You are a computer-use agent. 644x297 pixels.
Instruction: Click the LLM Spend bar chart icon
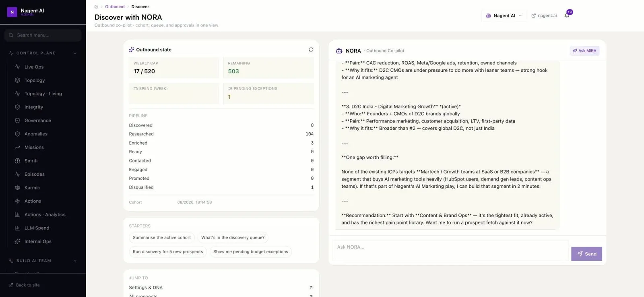(17, 228)
